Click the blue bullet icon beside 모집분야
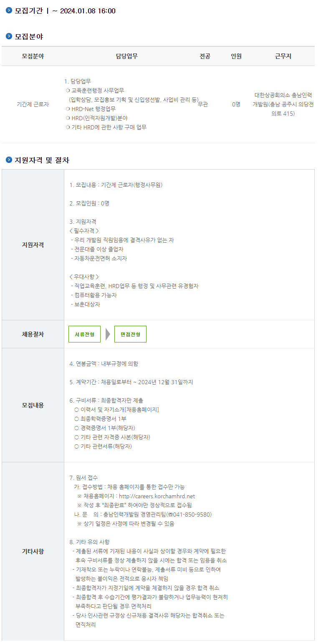This screenshot has height=644, width=321. (9, 36)
